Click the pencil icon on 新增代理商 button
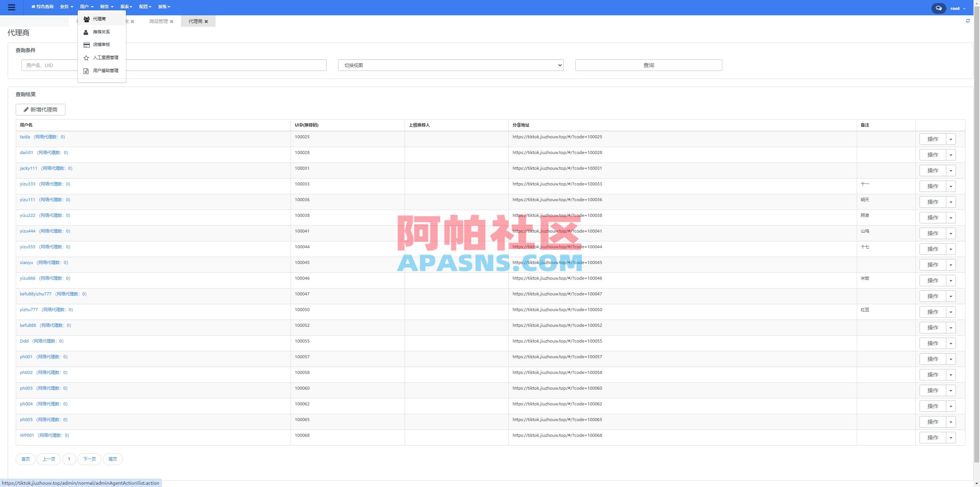This screenshot has height=487, width=980. 26,109
